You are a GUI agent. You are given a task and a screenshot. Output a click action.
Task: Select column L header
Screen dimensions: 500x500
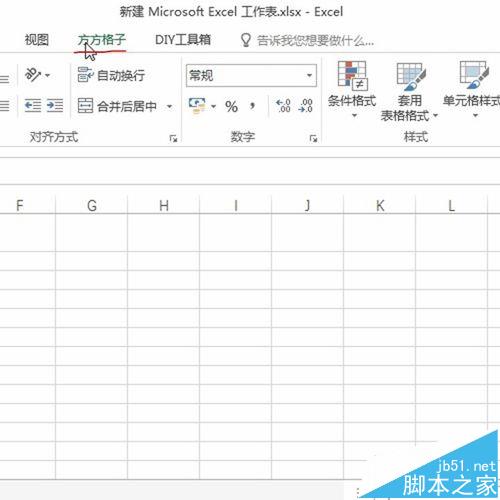[x=452, y=205]
